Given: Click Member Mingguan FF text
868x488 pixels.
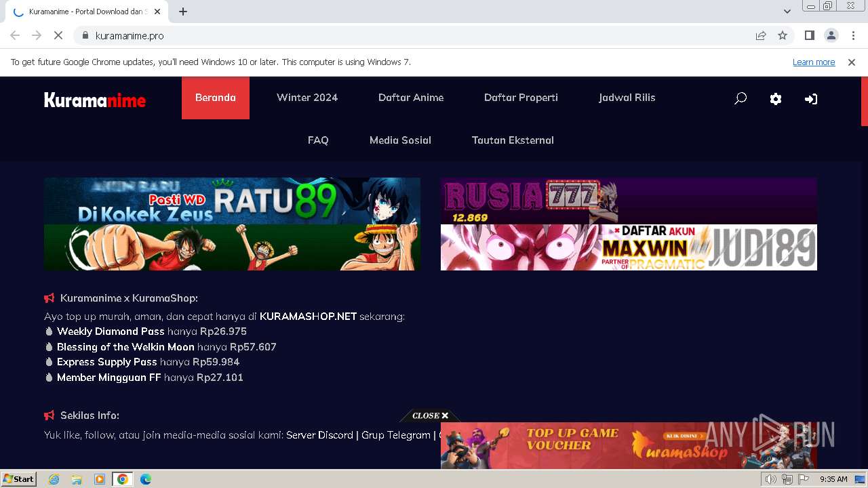Looking at the screenshot, I should click(x=109, y=378).
